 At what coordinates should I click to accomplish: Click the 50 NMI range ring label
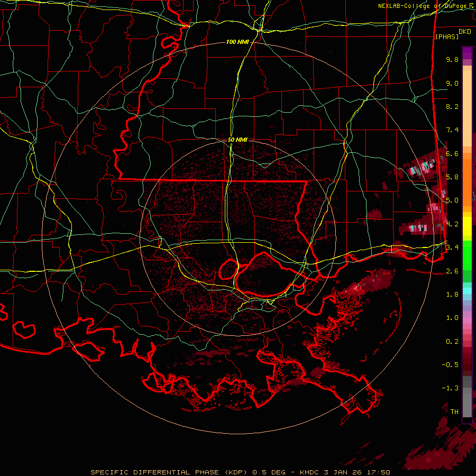[x=237, y=140]
